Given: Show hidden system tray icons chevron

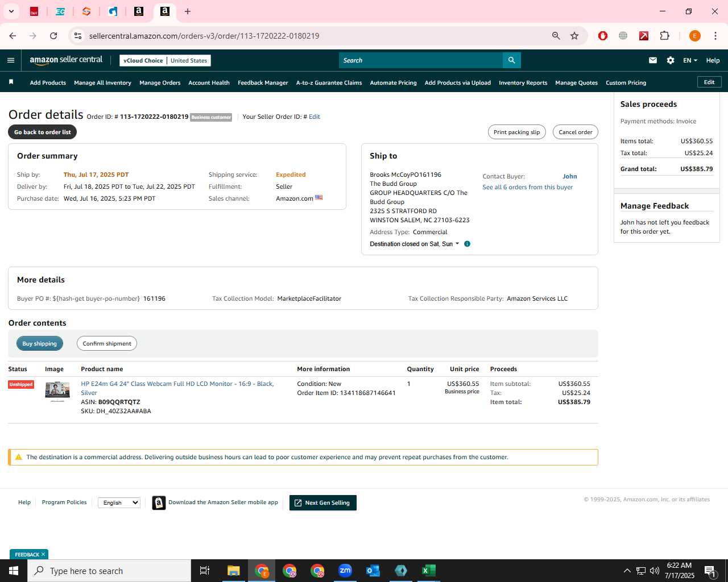Looking at the screenshot, I should [x=627, y=571].
